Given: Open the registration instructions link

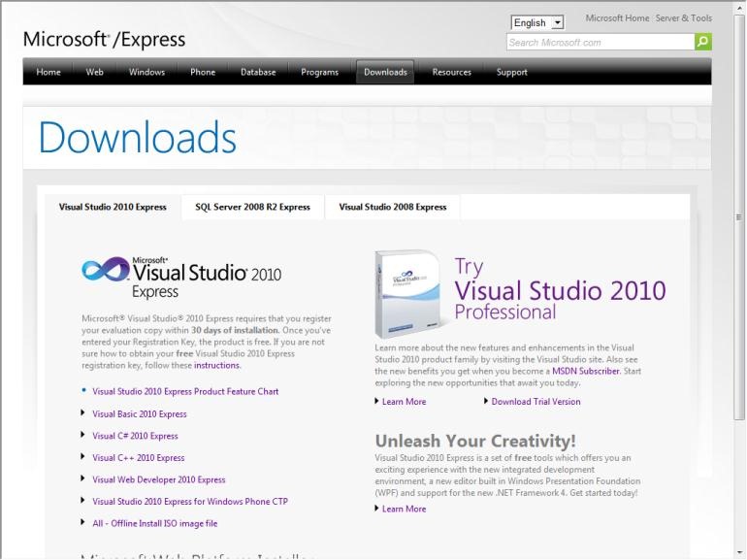Looking at the screenshot, I should tap(216, 365).
